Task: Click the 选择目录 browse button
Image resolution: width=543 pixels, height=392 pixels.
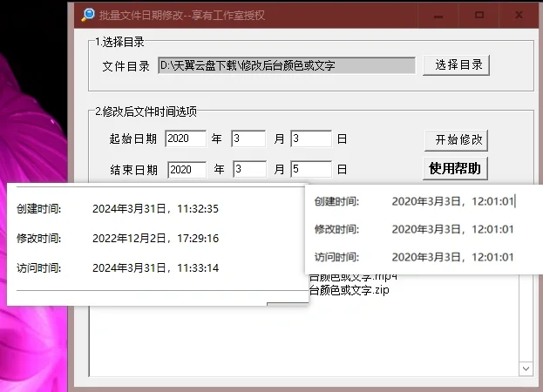Action: pyautogui.click(x=457, y=65)
